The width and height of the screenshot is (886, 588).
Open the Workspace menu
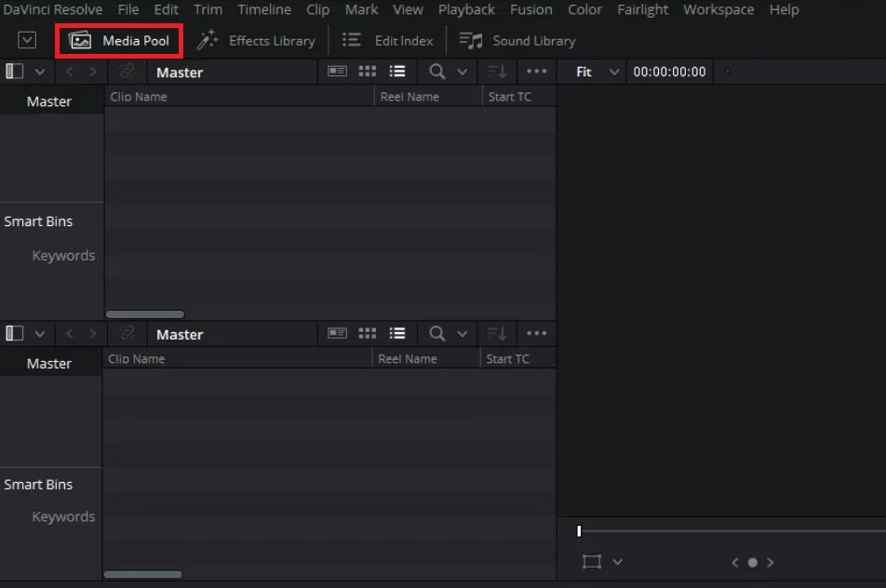click(718, 9)
